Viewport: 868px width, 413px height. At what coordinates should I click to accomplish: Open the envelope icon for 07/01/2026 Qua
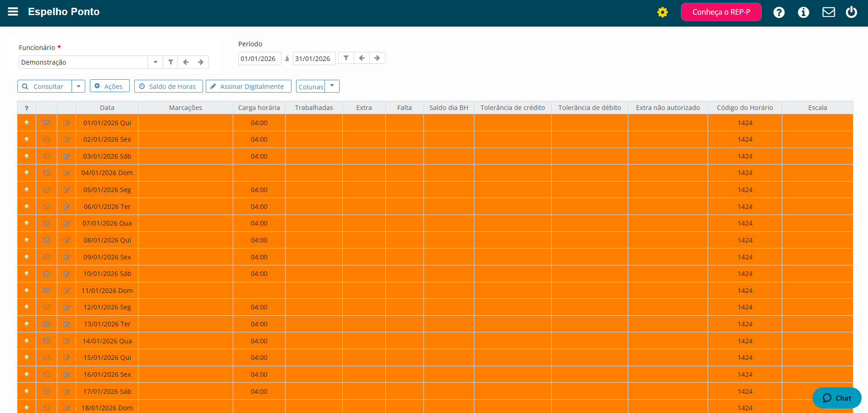(47, 223)
